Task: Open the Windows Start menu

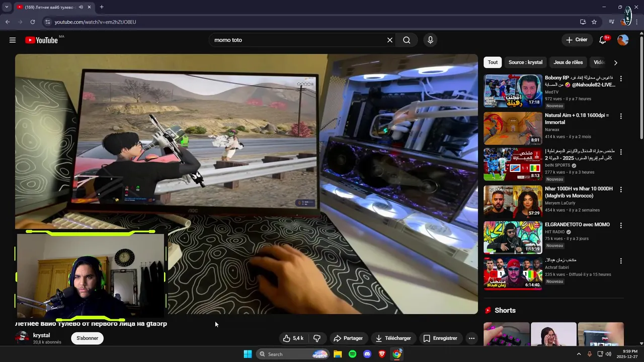Action: pyautogui.click(x=248, y=354)
